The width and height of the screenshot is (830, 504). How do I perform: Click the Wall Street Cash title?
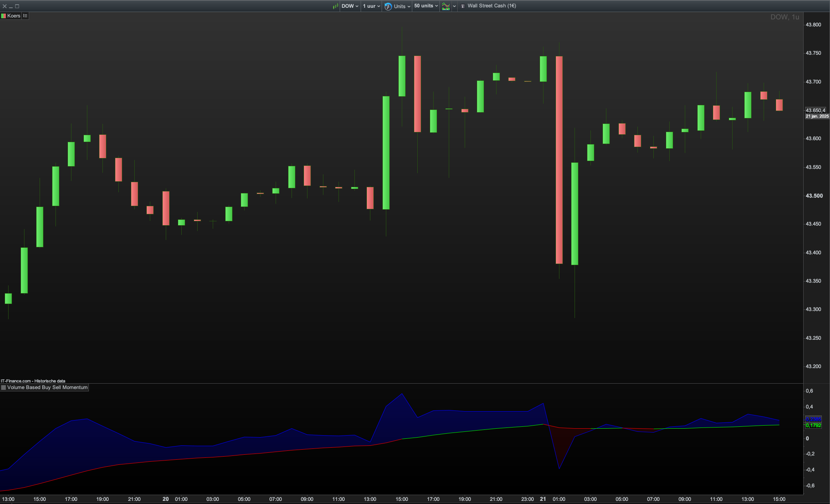point(491,6)
